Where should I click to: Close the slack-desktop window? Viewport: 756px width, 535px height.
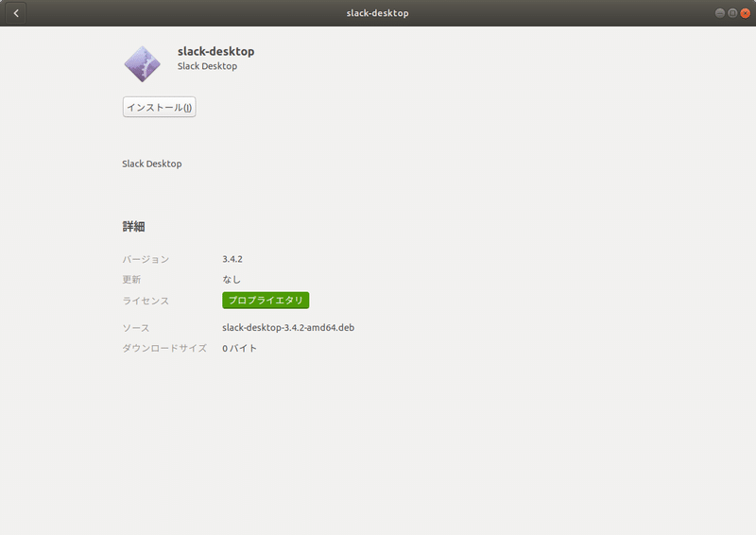[746, 13]
